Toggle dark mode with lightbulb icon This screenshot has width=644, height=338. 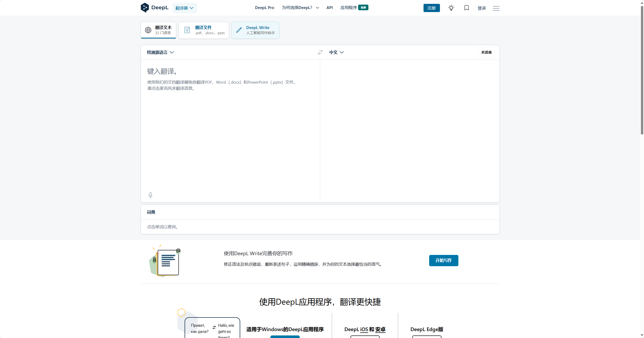click(x=451, y=8)
